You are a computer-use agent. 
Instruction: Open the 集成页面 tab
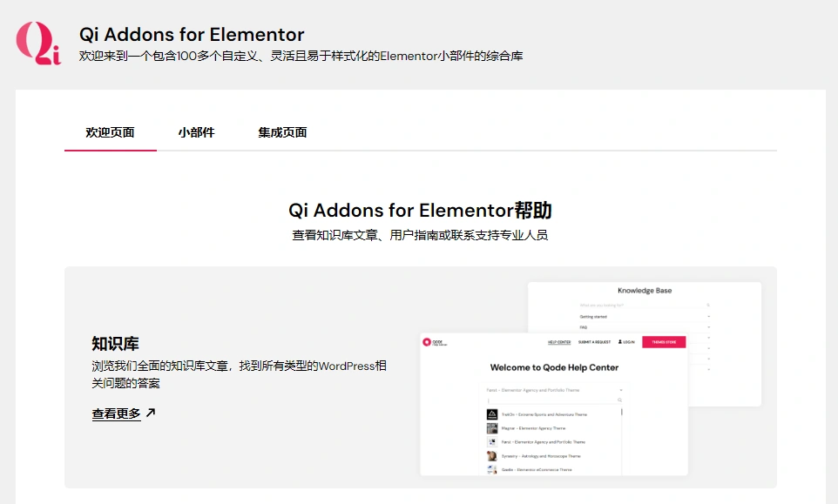click(280, 132)
